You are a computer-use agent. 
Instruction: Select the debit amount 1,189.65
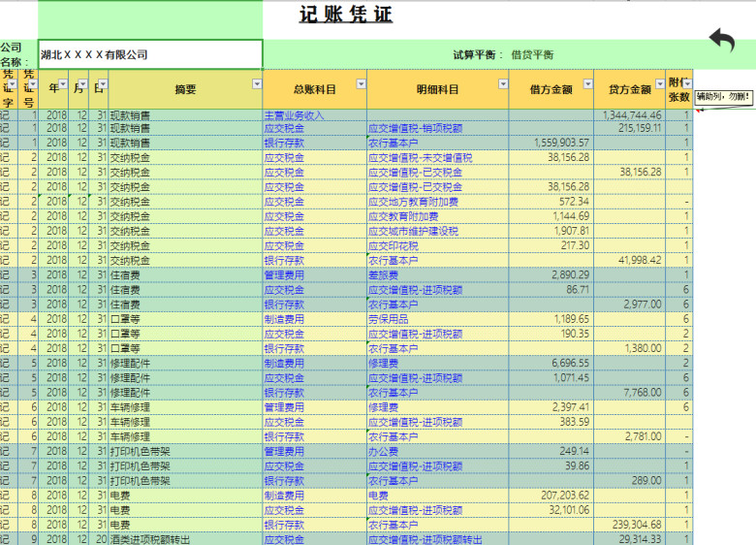pos(551,319)
